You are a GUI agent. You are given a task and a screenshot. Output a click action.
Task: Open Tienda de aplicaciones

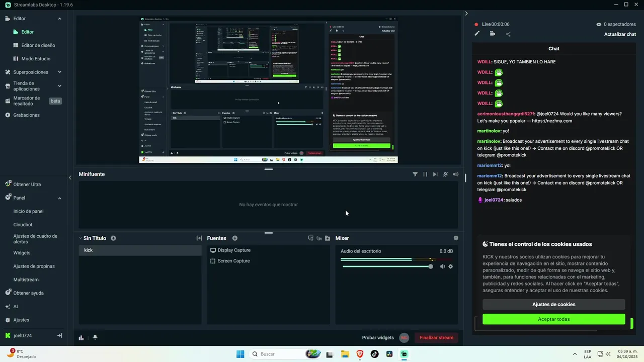(27, 86)
